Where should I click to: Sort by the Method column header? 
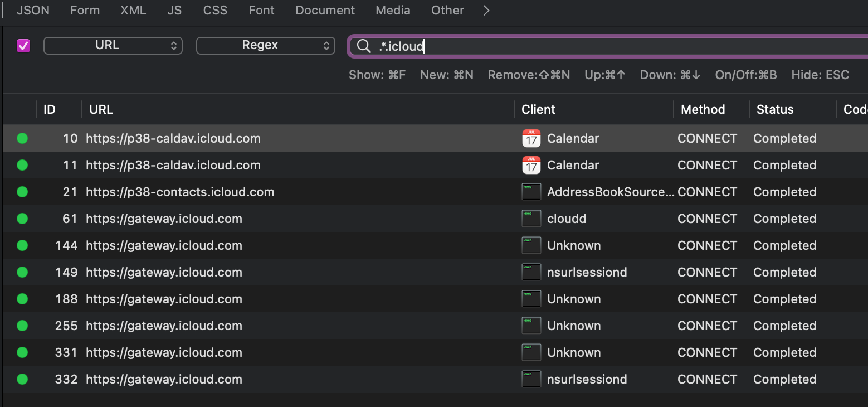pos(703,109)
